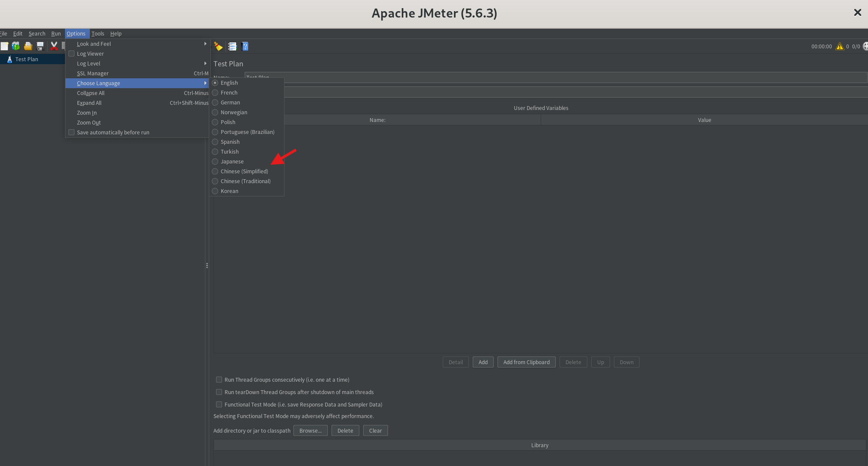Click the Help question mark icon
Image resolution: width=868 pixels, height=466 pixels.
point(245,46)
